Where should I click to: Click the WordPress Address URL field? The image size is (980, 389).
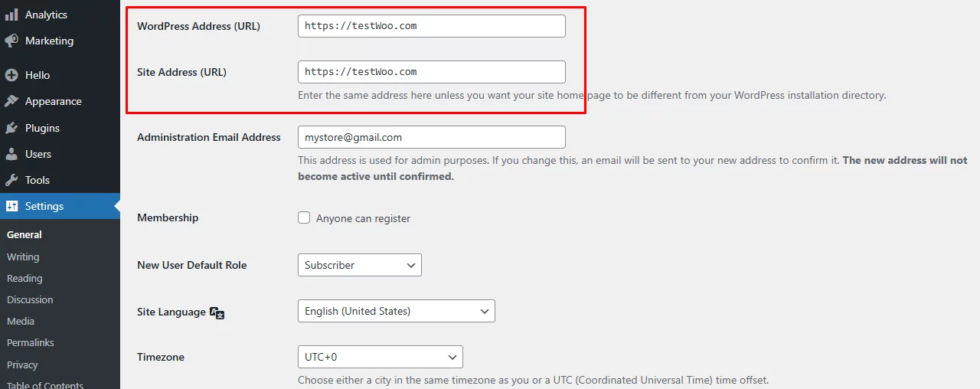(431, 25)
